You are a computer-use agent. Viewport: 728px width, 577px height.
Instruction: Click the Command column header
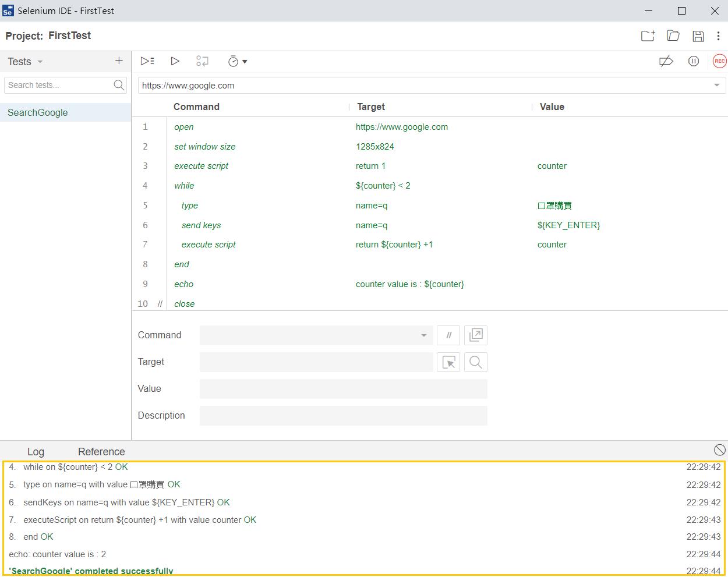[196, 107]
